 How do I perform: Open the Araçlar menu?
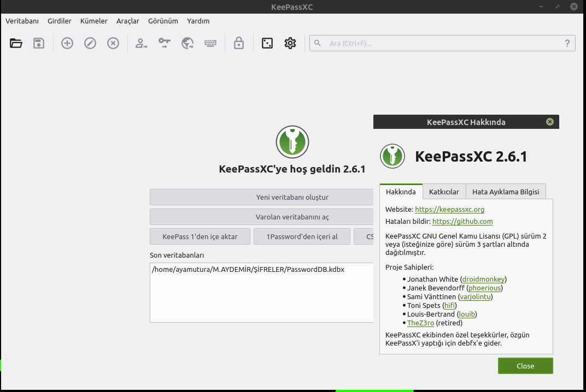pyautogui.click(x=128, y=21)
